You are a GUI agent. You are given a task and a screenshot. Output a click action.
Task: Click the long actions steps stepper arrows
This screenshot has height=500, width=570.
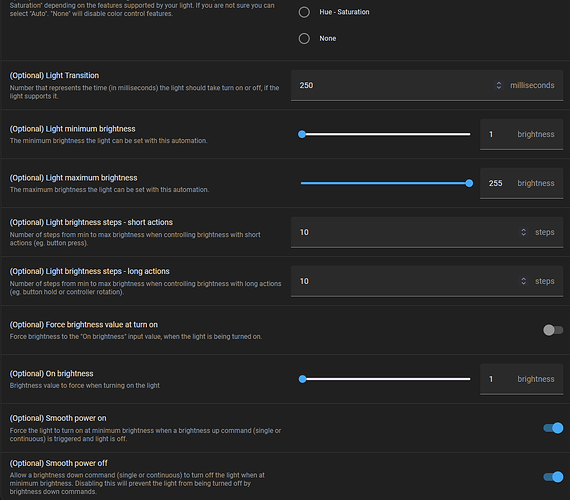pos(523,281)
